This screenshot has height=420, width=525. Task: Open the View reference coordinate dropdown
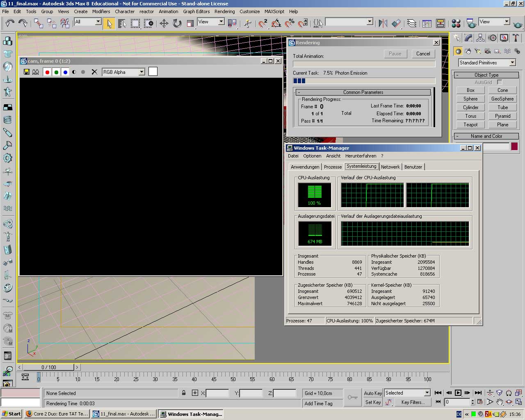pyautogui.click(x=221, y=22)
